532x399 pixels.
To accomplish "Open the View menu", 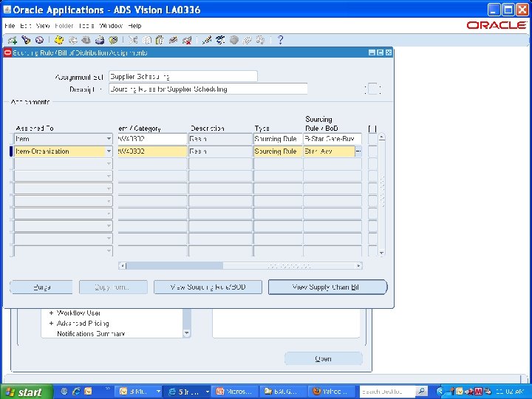I will 43,26.
